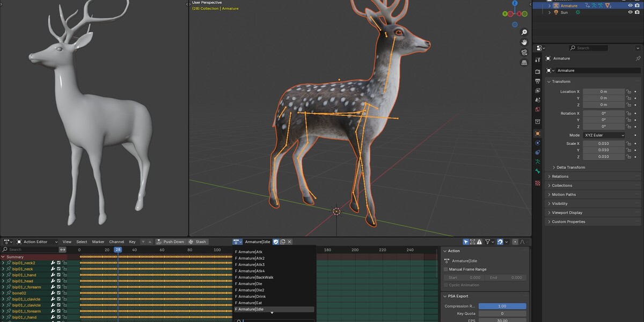This screenshot has height=322, width=644.
Task: Hide the Sun object in outliner
Action: pyautogui.click(x=630, y=12)
